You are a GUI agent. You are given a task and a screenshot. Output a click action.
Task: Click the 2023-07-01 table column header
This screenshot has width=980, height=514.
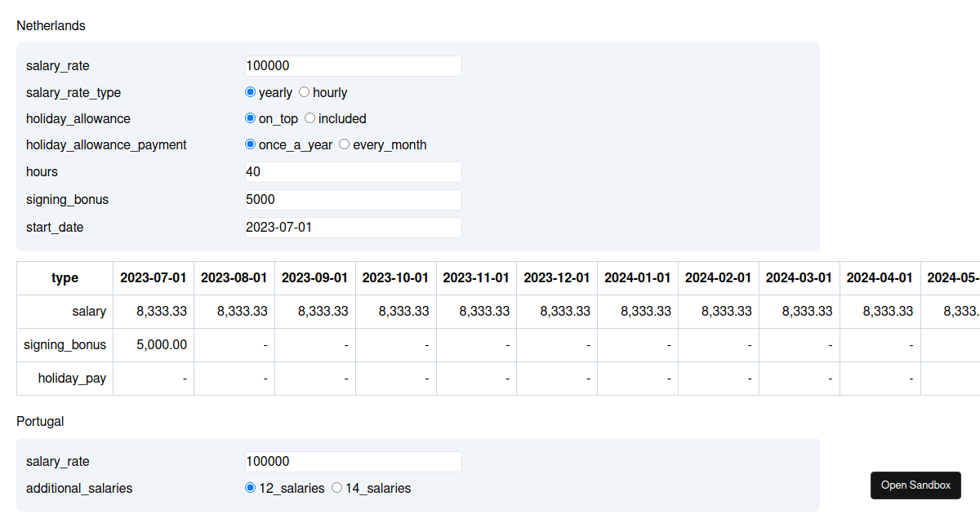coord(153,277)
